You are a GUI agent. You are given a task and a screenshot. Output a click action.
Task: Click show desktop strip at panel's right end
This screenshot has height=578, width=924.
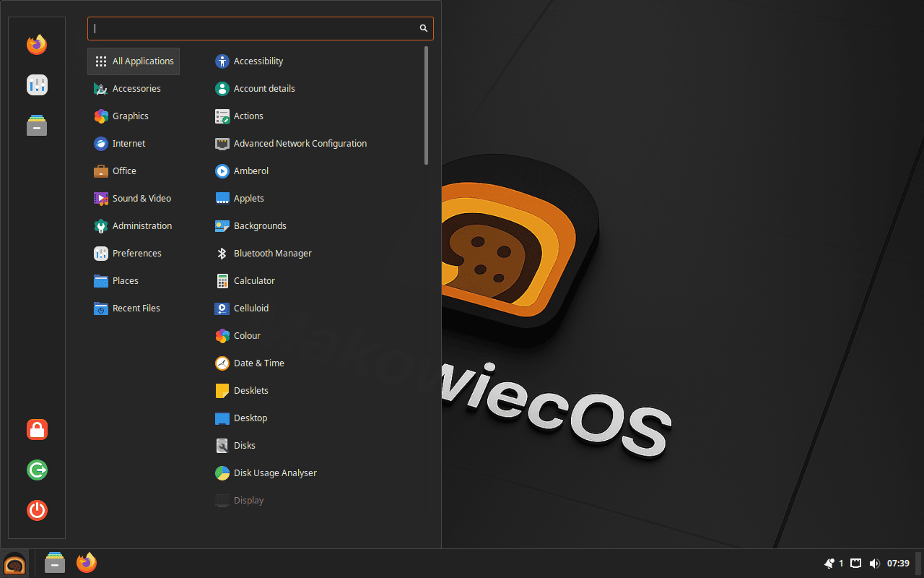[x=919, y=564]
